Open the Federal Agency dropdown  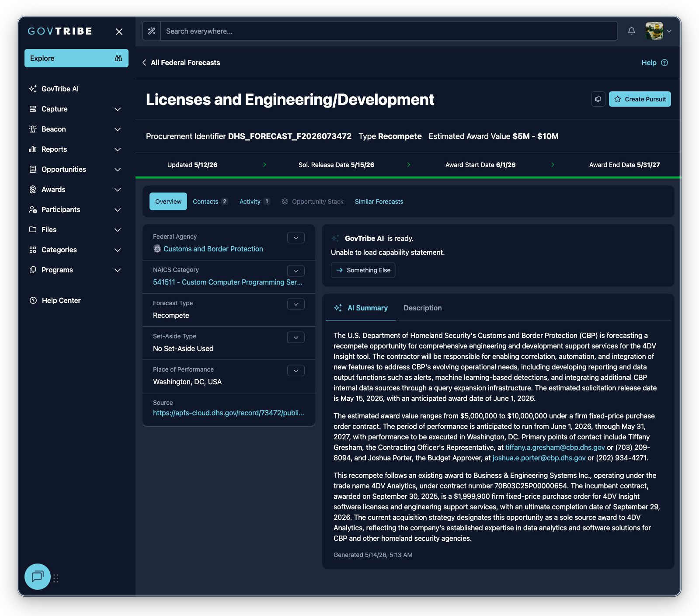click(296, 238)
